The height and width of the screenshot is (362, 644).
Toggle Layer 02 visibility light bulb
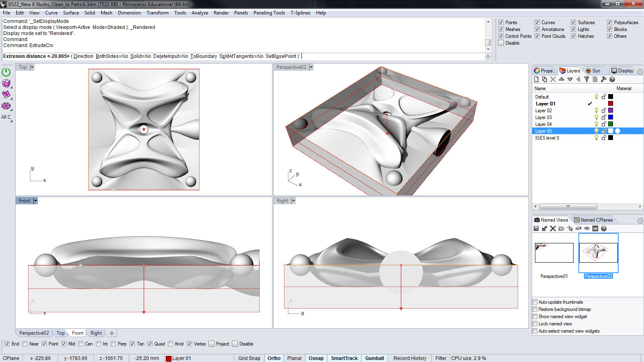click(597, 110)
